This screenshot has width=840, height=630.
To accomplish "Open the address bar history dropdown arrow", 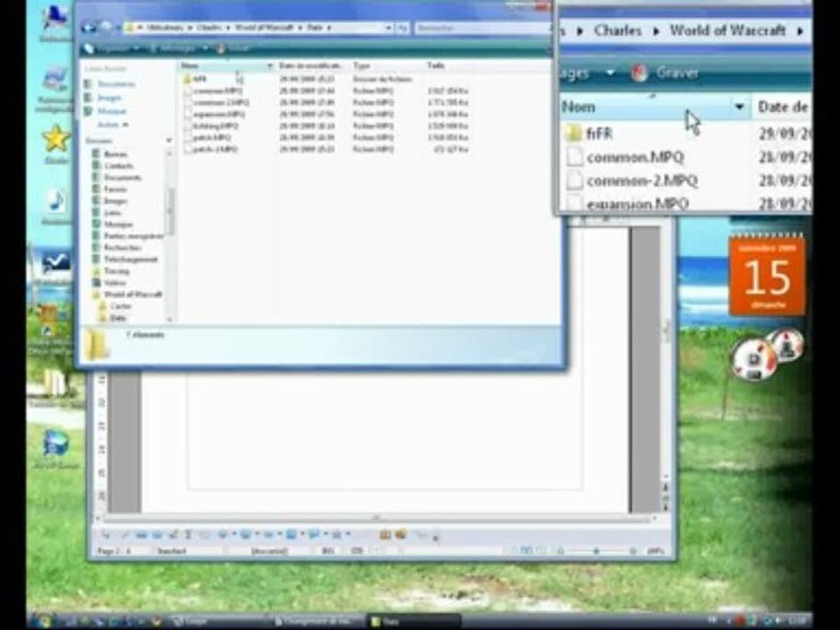I will coord(388,27).
